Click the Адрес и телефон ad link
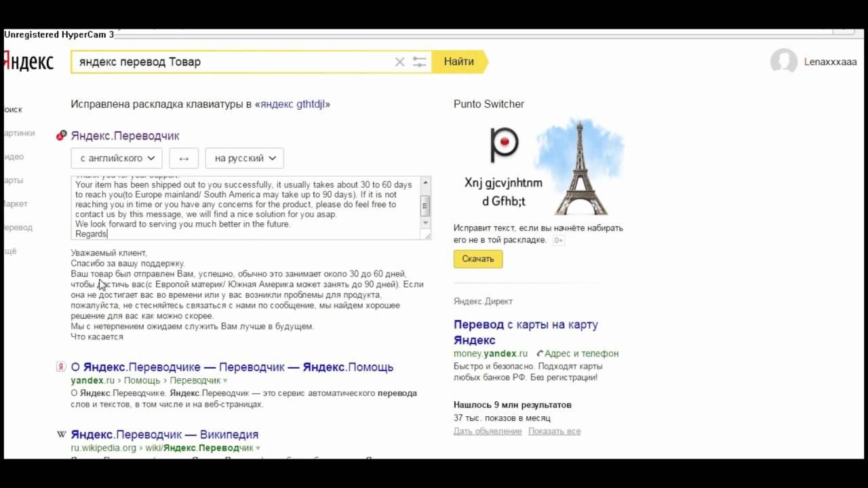The width and height of the screenshot is (868, 488). pyautogui.click(x=581, y=353)
